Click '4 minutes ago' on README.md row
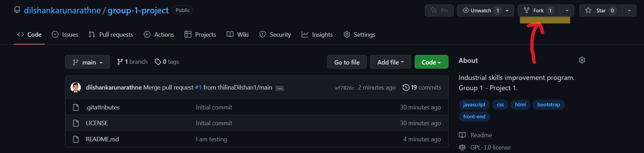The height and width of the screenshot is (153, 644). (x=422, y=139)
